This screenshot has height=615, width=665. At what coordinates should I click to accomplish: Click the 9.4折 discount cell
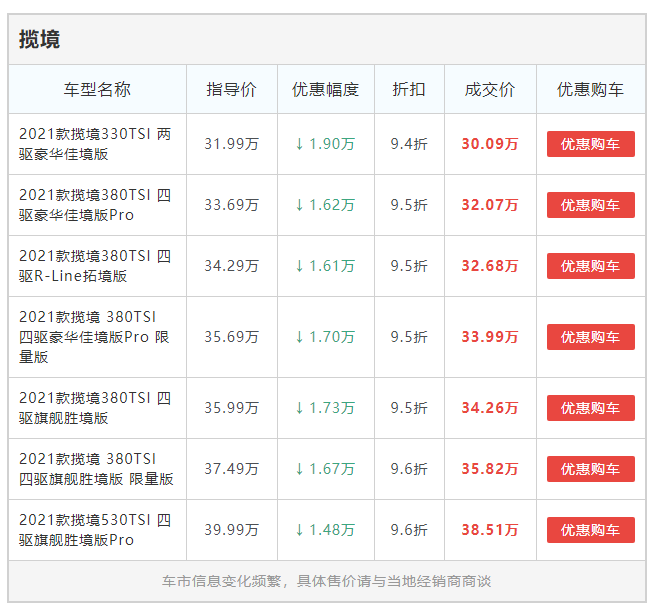pyautogui.click(x=409, y=144)
